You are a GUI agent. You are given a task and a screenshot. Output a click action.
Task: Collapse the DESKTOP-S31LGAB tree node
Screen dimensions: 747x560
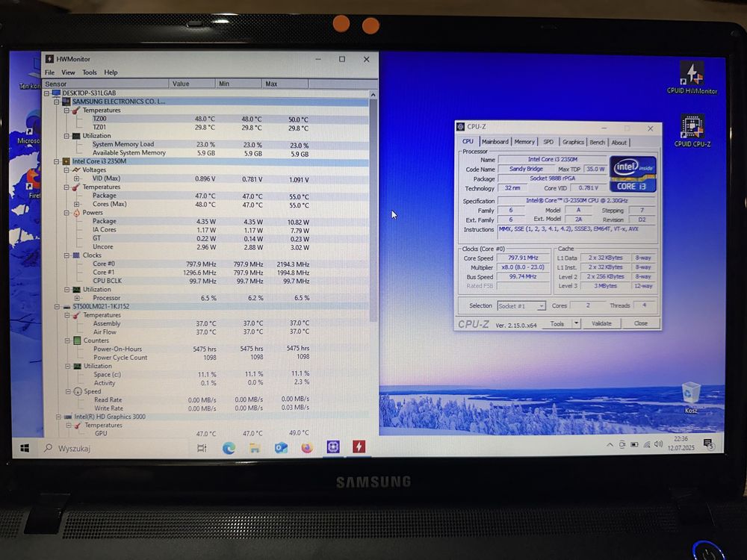tap(46, 93)
